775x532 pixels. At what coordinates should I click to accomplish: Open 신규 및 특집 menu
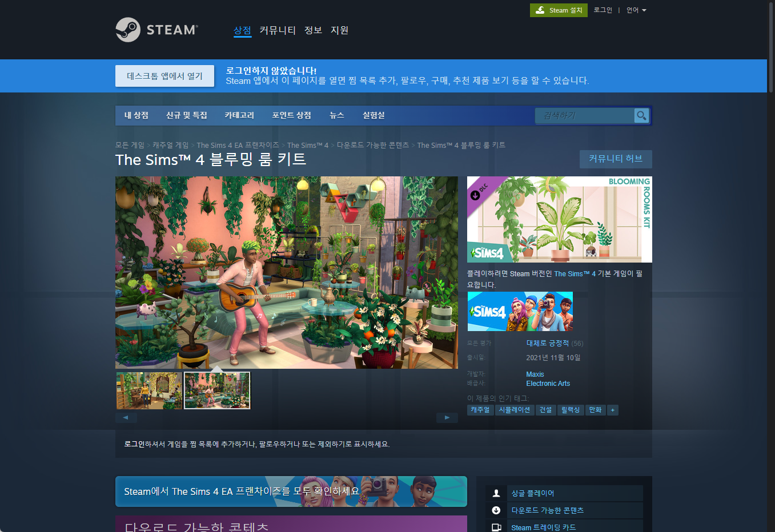[x=187, y=115]
